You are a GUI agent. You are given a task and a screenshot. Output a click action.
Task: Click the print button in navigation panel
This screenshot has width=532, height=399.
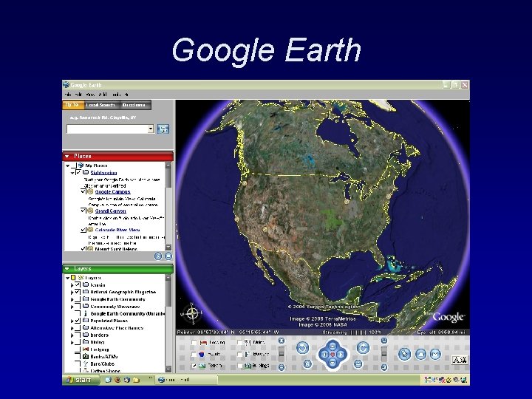click(x=420, y=354)
